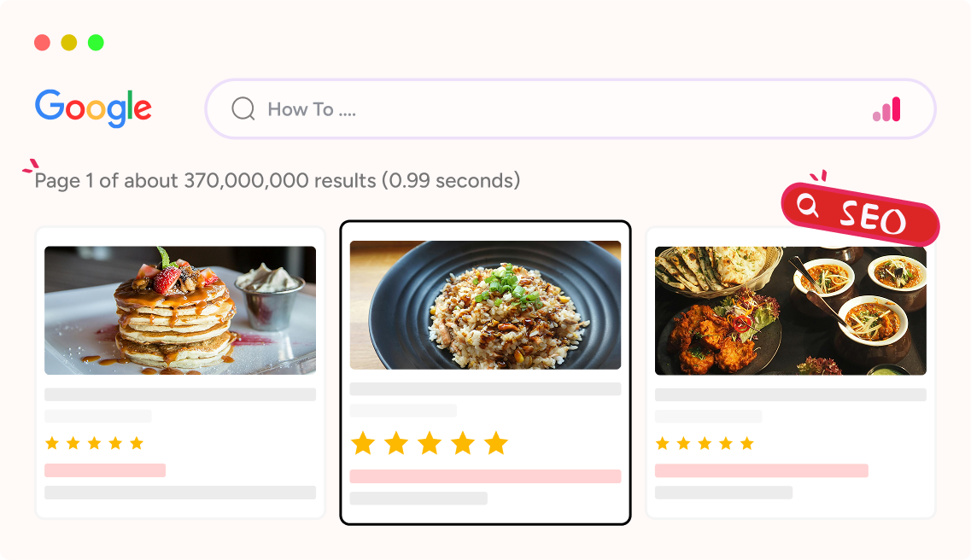
Task: Click the pink link bar on pancake card
Action: click(105, 470)
